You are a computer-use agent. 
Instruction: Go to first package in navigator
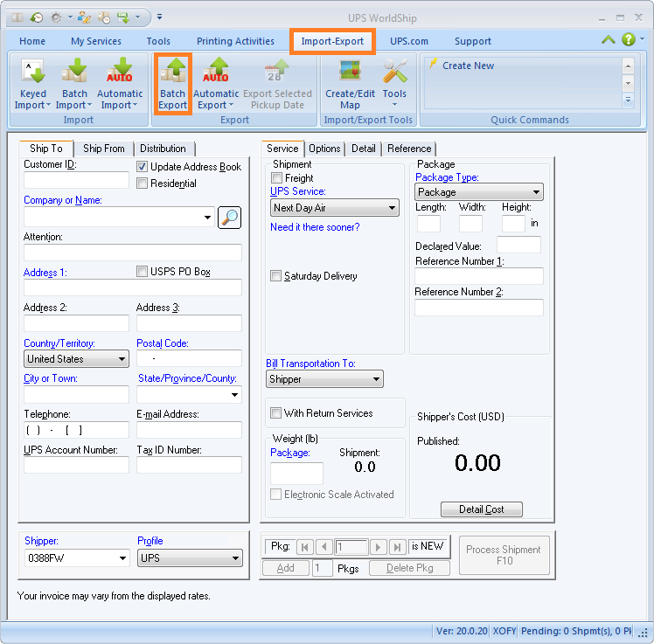[x=305, y=547]
